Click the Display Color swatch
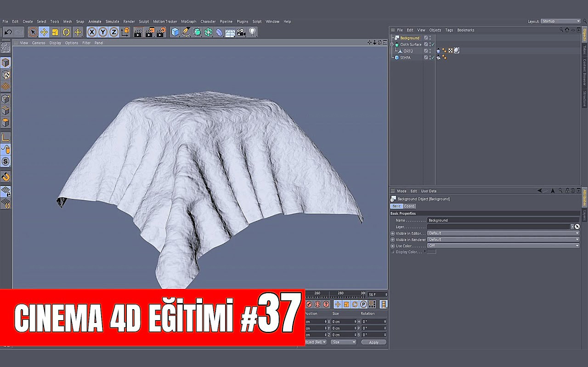The height and width of the screenshot is (367, 588). (x=432, y=252)
